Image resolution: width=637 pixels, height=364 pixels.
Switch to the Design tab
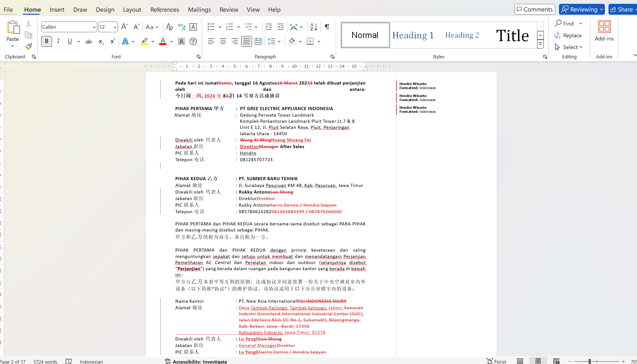coord(105,9)
